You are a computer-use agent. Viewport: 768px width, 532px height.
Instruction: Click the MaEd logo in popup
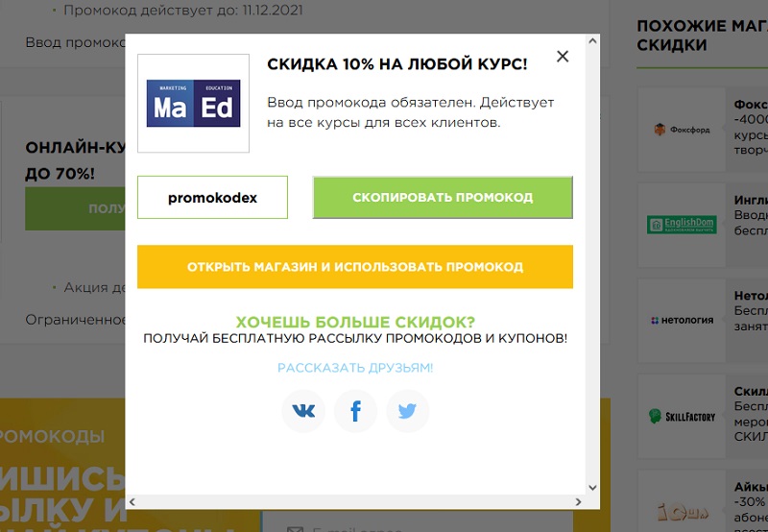tap(194, 104)
